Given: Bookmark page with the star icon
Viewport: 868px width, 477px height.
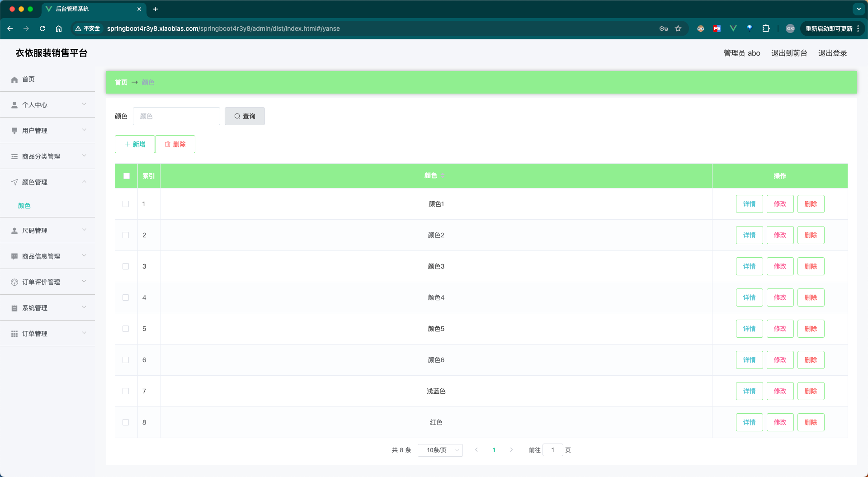Looking at the screenshot, I should click(678, 28).
